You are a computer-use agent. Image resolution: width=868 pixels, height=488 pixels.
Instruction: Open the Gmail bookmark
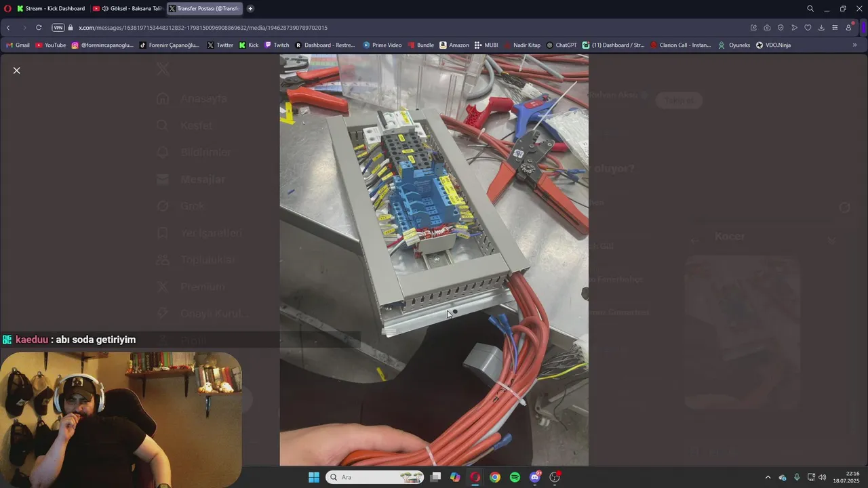(x=18, y=45)
